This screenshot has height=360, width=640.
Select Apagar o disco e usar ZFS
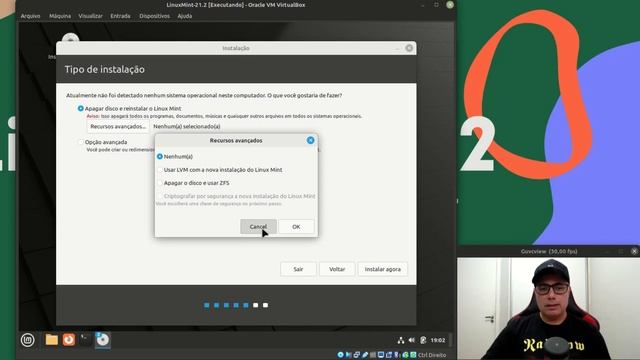pyautogui.click(x=160, y=183)
